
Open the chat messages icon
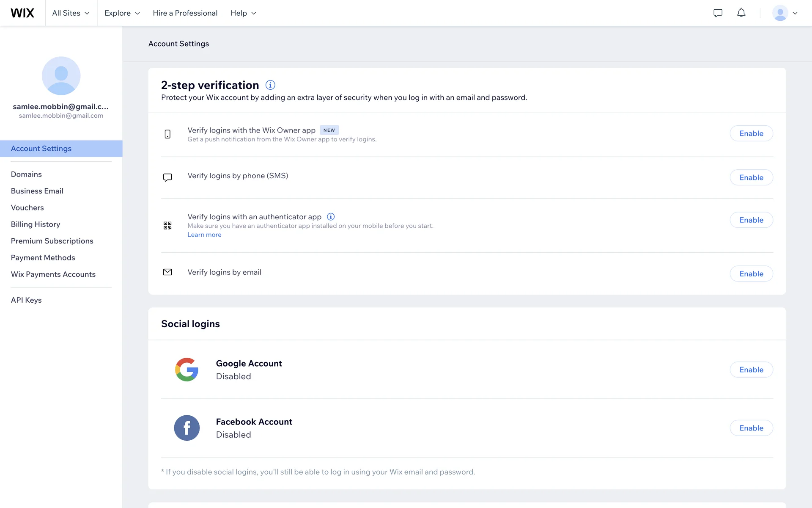click(718, 13)
